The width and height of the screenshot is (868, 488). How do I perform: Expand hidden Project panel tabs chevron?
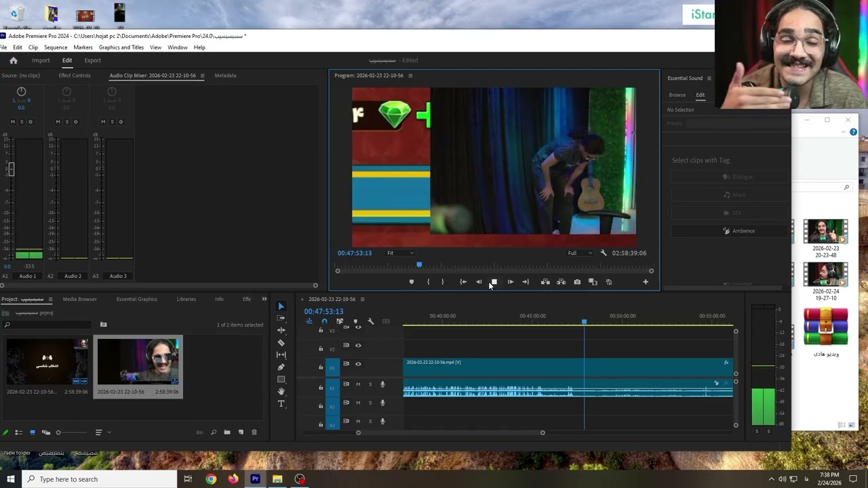coord(264,299)
